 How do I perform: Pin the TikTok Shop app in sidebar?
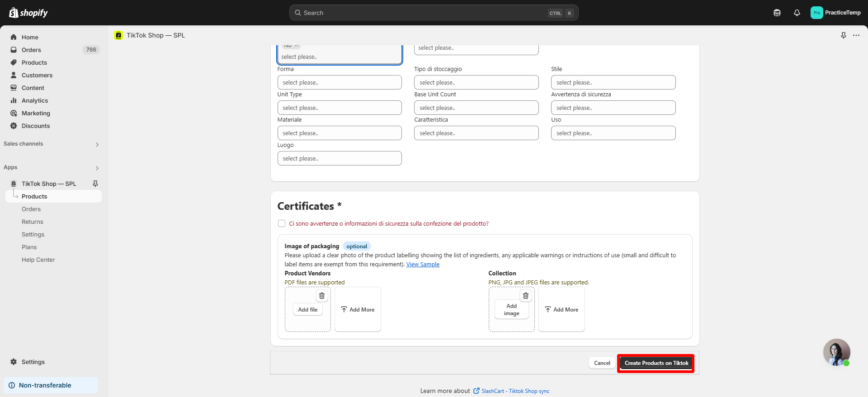click(x=95, y=184)
